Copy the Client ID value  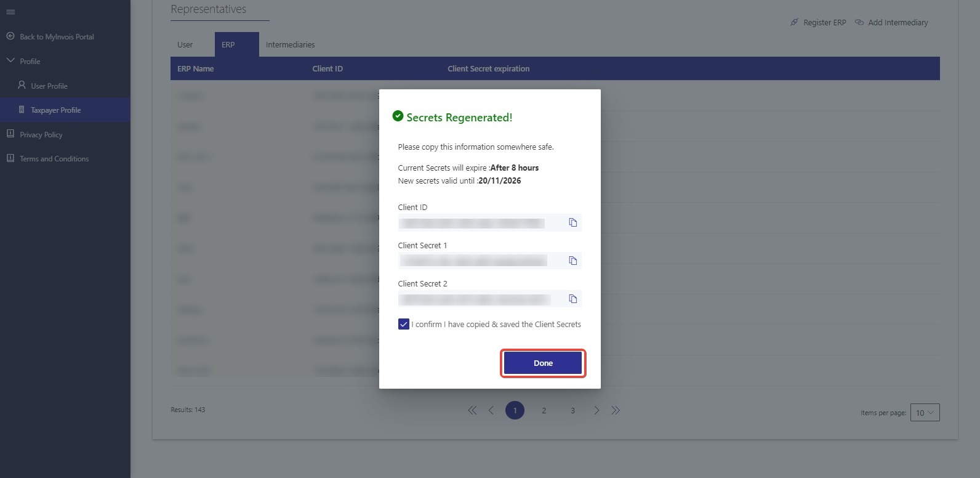pos(572,222)
